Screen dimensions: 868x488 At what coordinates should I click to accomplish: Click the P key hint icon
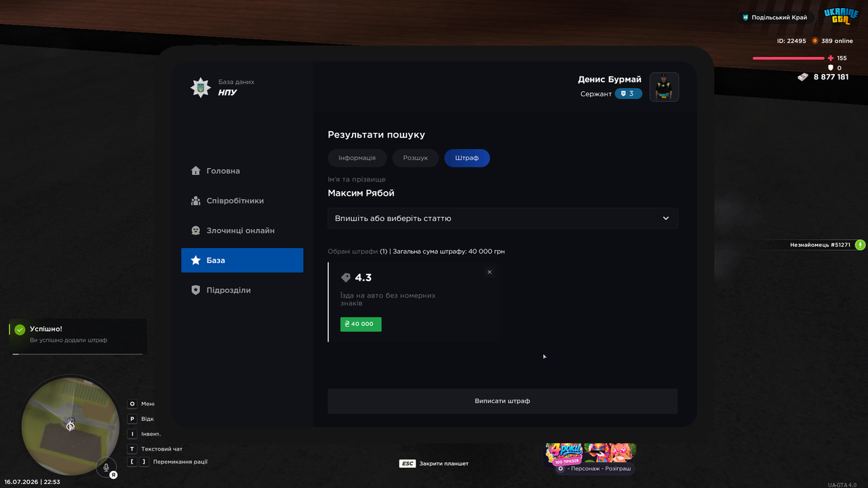(132, 419)
